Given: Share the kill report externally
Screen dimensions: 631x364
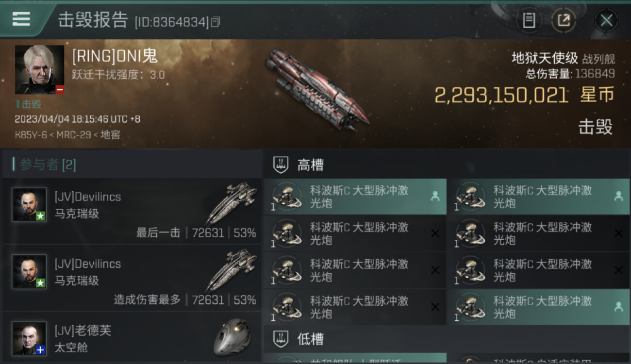Looking at the screenshot, I should pyautogui.click(x=564, y=20).
